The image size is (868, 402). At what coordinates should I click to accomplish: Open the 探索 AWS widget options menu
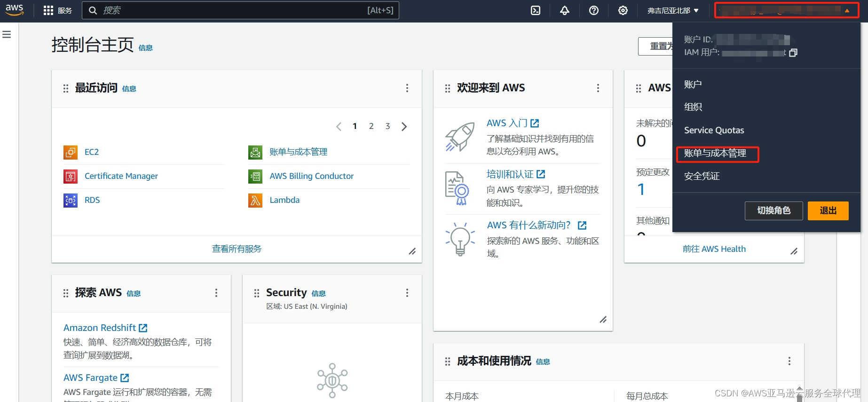[216, 293]
